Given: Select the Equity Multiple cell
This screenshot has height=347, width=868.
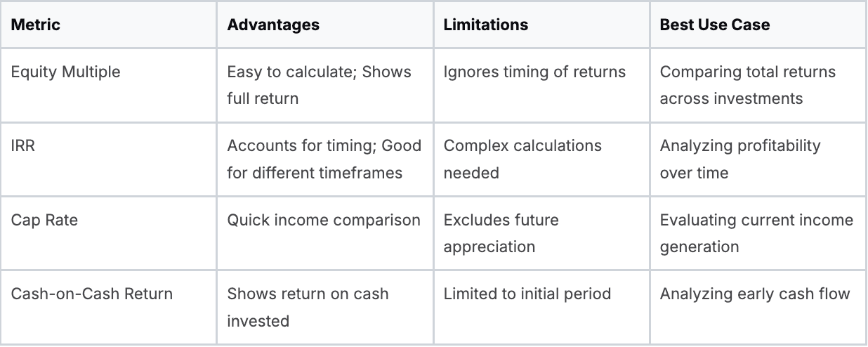Looking at the screenshot, I should (x=65, y=72).
